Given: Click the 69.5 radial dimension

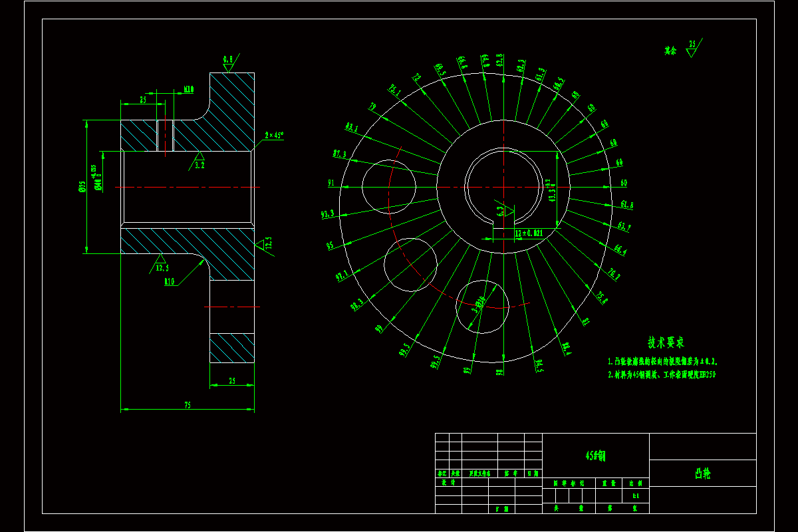Looking at the screenshot, I should coord(440,68).
